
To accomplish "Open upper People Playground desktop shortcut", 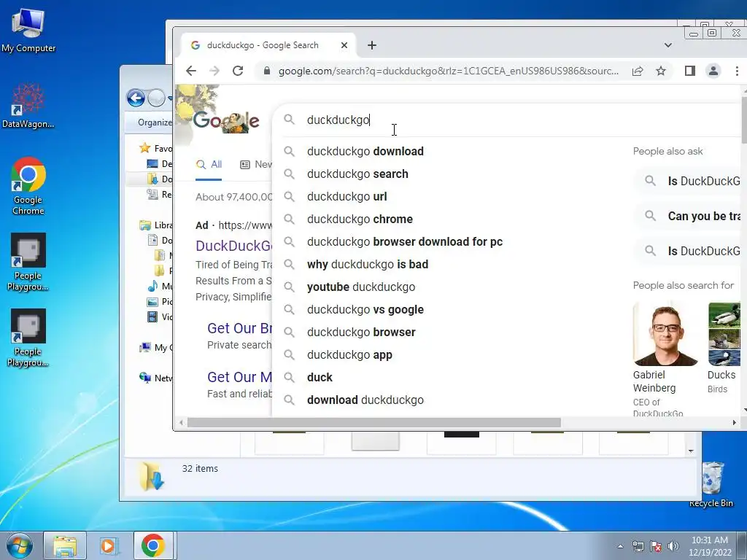I will (x=28, y=262).
